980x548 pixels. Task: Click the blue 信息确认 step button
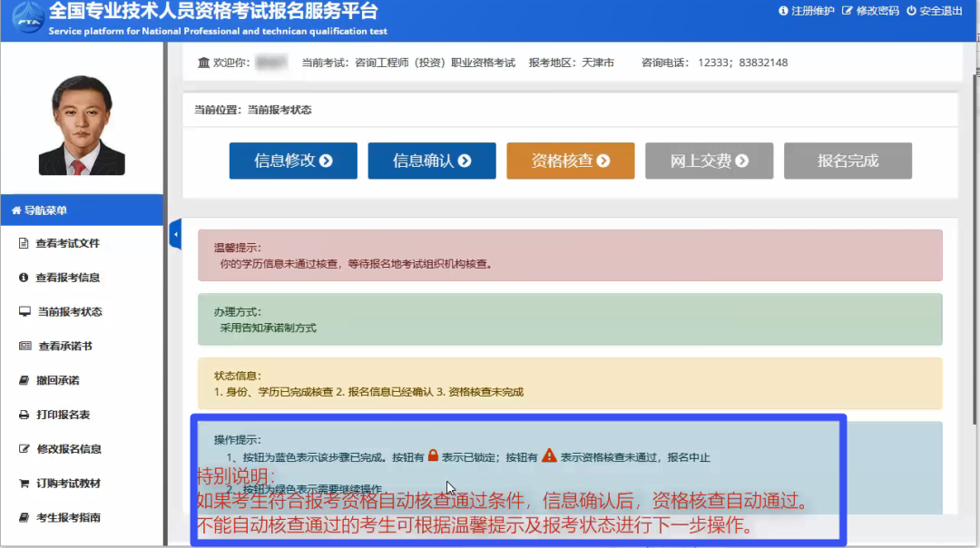click(x=431, y=161)
